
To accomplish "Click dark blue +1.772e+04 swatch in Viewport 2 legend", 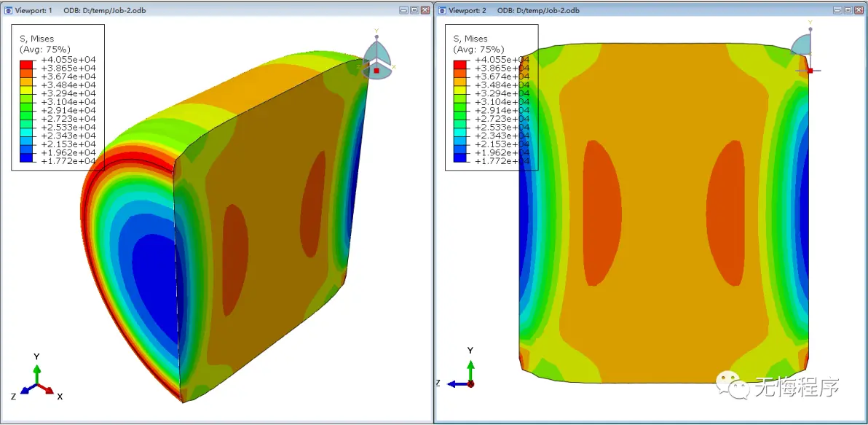I will (460, 157).
